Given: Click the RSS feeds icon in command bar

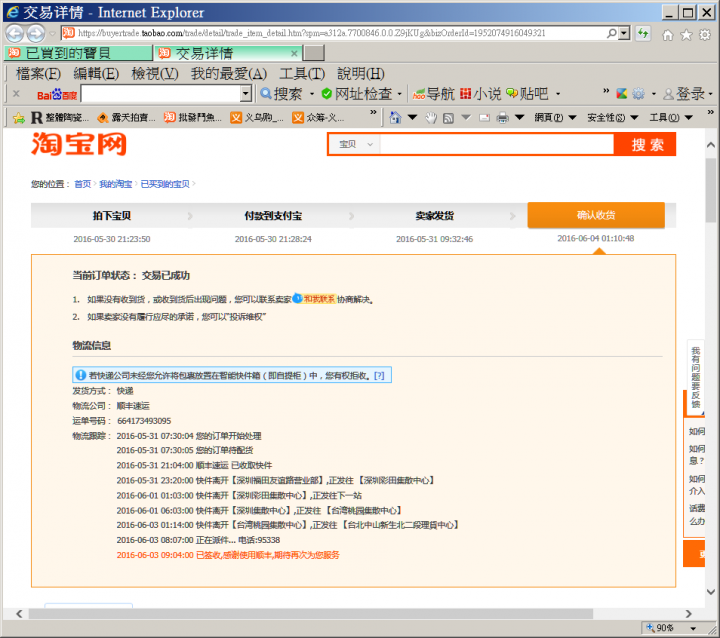Looking at the screenshot, I should (448, 118).
